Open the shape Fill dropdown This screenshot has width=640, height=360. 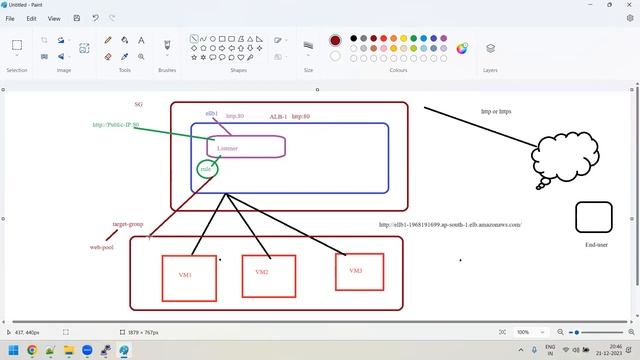280,57
